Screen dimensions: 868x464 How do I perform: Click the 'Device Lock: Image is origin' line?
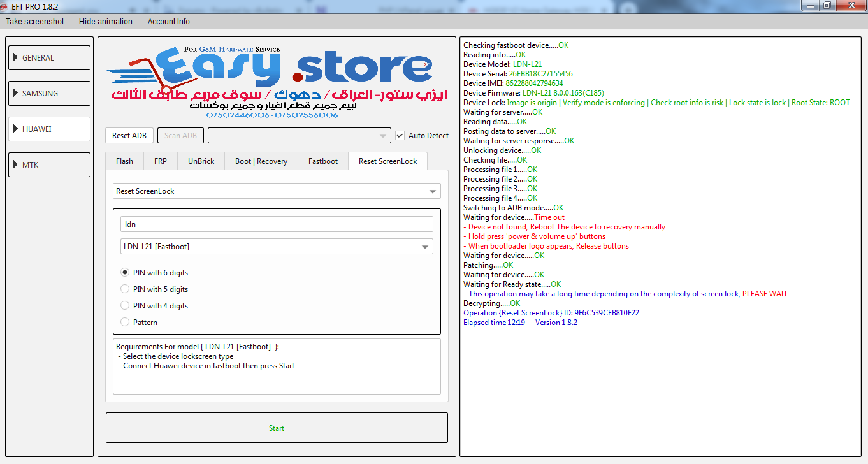click(x=656, y=103)
